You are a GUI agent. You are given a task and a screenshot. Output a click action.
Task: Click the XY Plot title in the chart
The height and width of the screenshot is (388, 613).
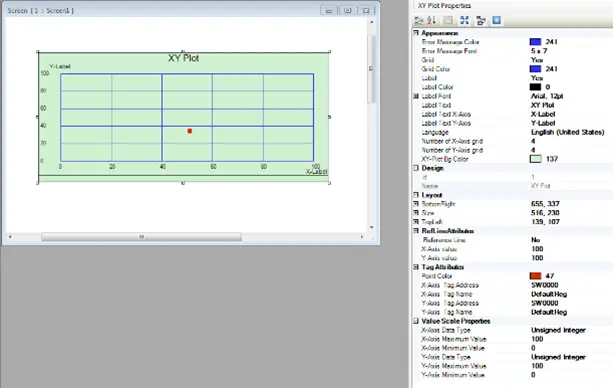click(x=183, y=58)
